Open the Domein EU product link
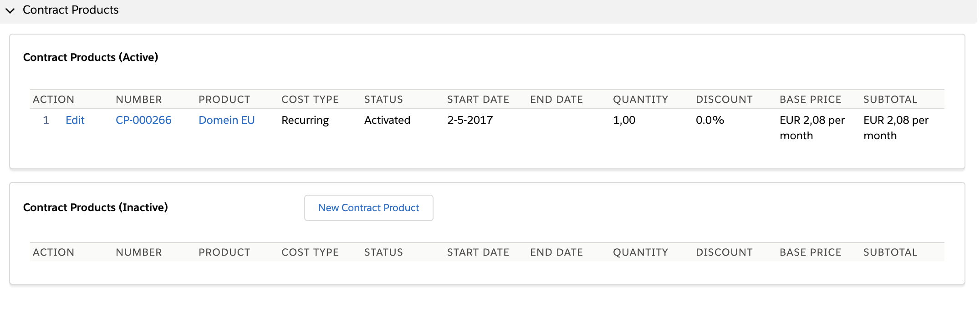This screenshot has height=313, width=980. 226,120
